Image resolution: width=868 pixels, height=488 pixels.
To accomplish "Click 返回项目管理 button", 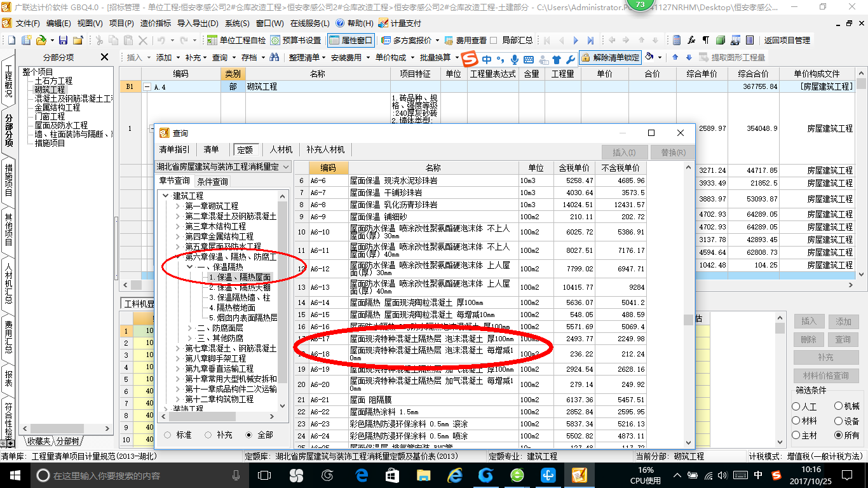I will click(x=787, y=40).
